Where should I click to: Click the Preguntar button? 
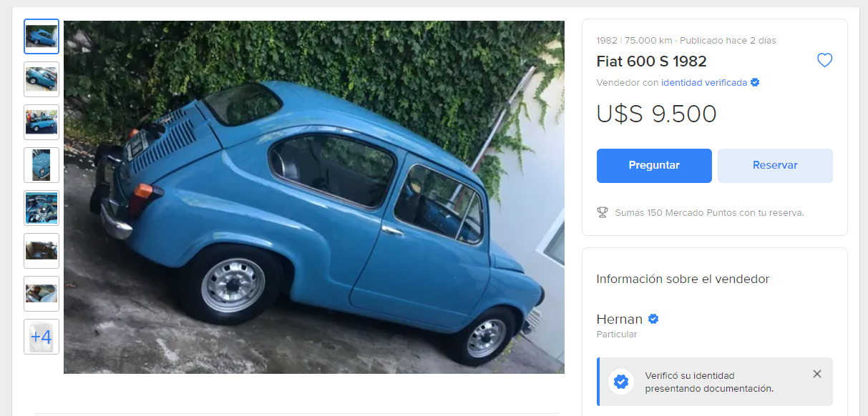coord(654,166)
